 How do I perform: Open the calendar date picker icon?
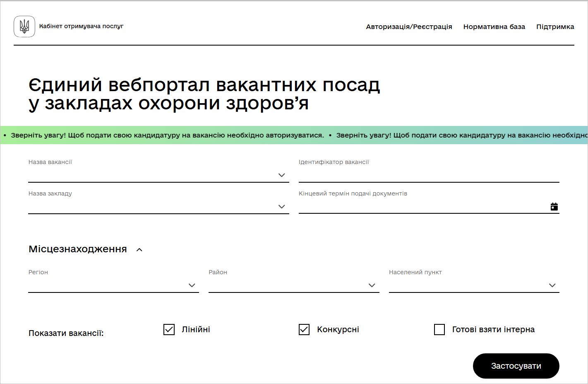coord(554,206)
